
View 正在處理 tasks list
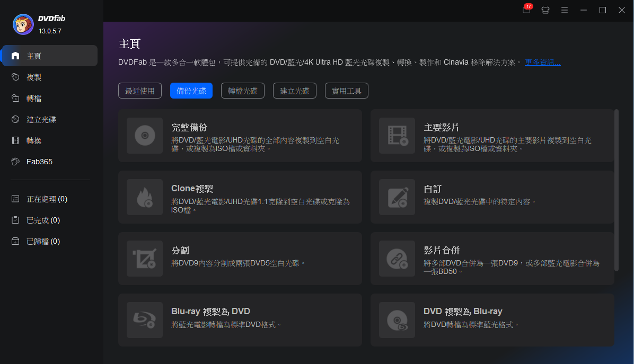(47, 199)
